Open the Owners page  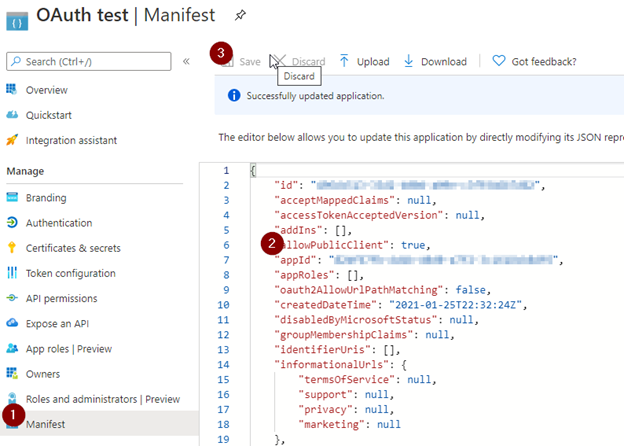pos(43,374)
